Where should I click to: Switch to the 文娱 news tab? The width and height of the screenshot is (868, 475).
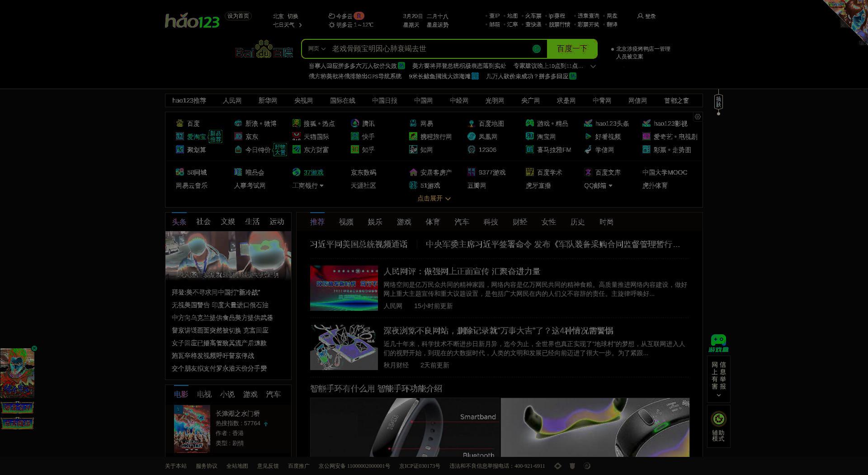click(228, 222)
